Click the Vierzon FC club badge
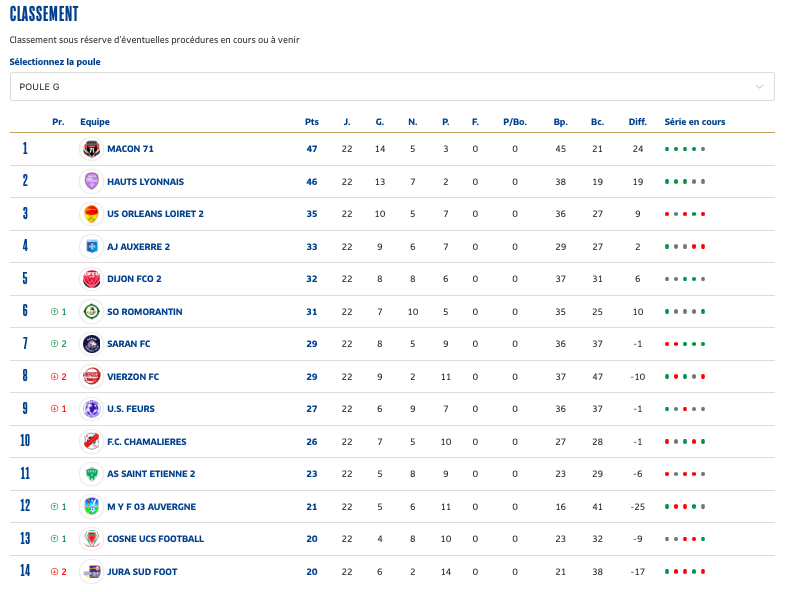The height and width of the screenshot is (592, 788). [x=91, y=377]
